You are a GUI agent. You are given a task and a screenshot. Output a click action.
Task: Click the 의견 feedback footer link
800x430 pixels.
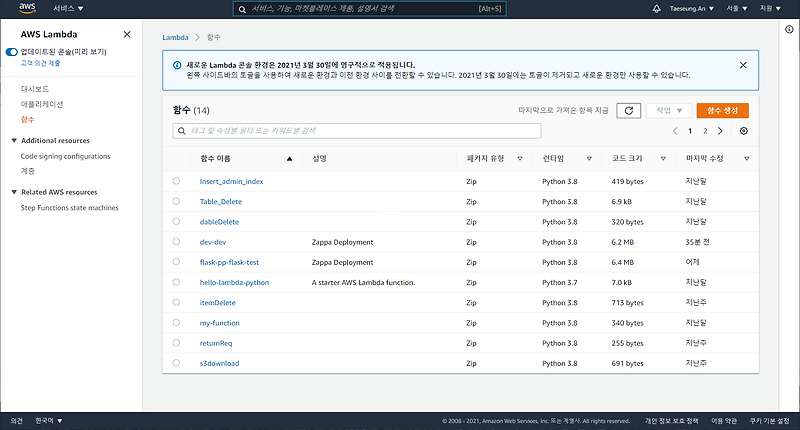[16, 421]
